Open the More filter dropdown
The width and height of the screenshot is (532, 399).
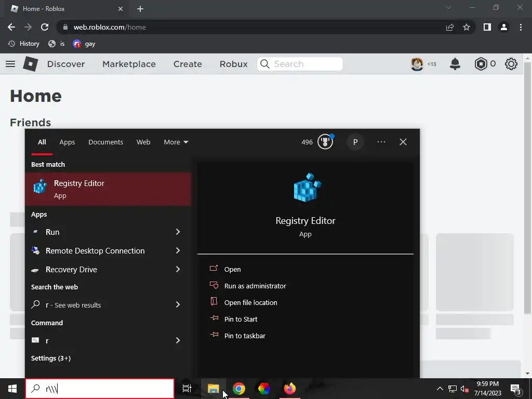pos(176,142)
